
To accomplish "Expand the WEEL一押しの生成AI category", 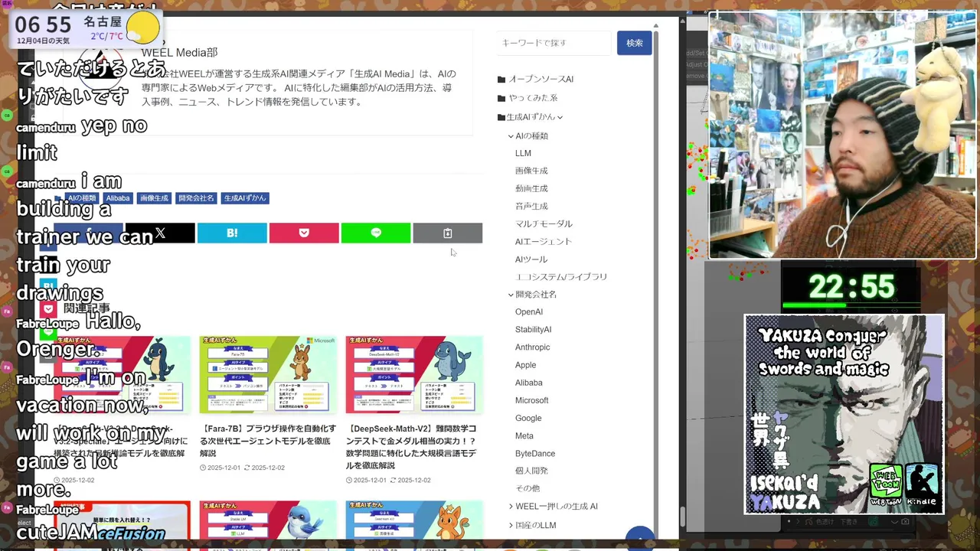I will [511, 507].
